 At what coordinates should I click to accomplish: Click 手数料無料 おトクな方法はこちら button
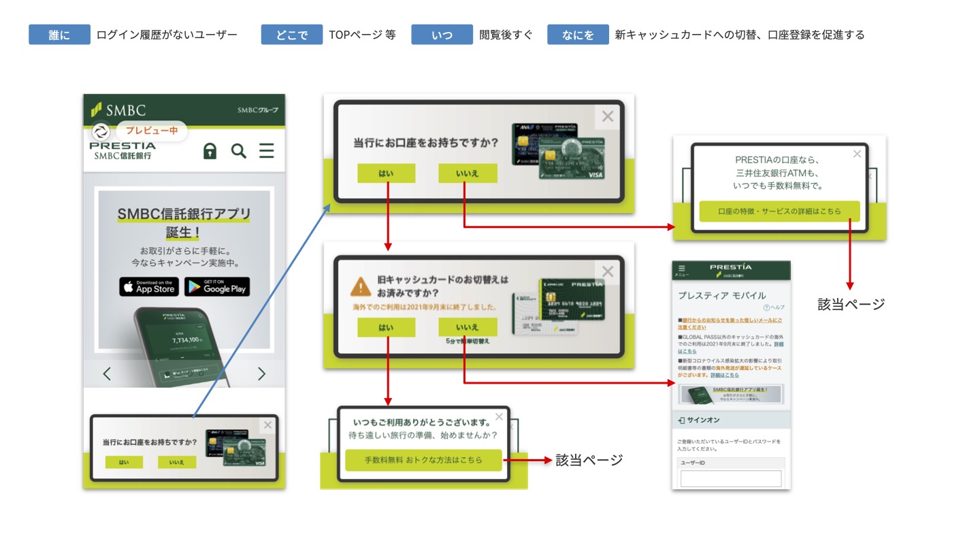423,460
